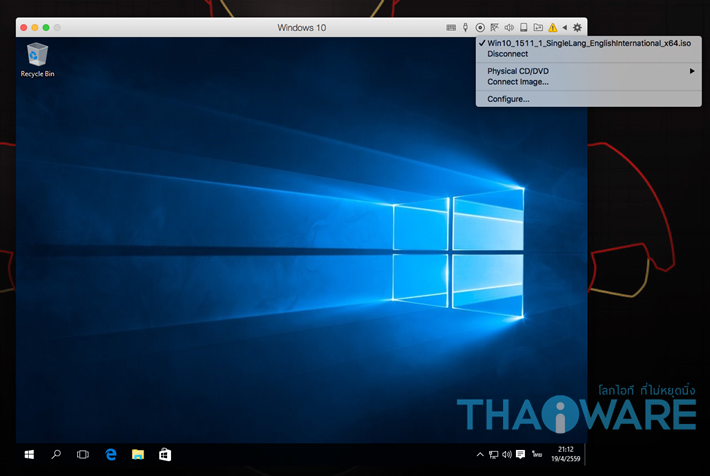Click the grey fourth window button

coord(57,28)
